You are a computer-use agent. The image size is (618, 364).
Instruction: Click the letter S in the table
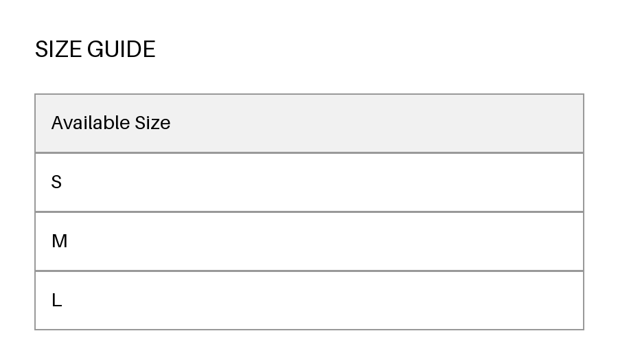click(56, 182)
